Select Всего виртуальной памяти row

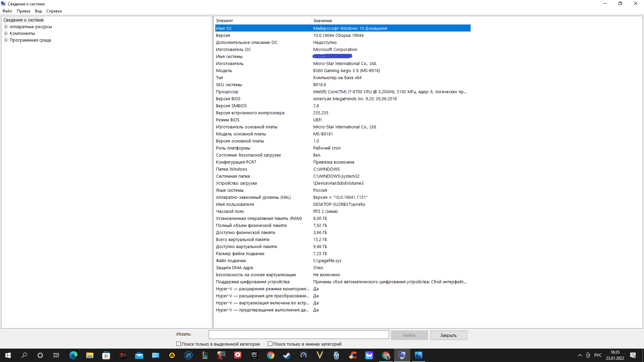coord(342,239)
